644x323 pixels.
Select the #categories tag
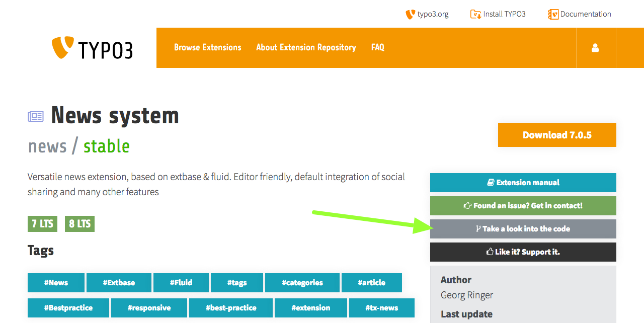pos(302,283)
